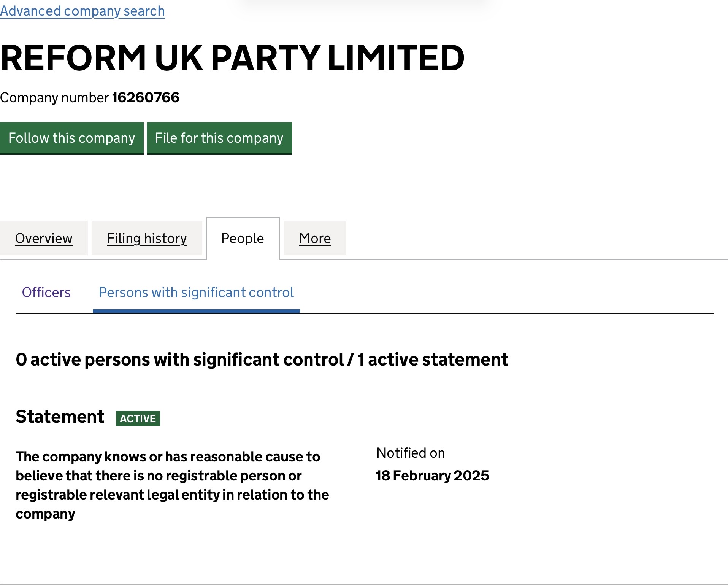The width and height of the screenshot is (728, 587).
Task: Switch to the Overview tab
Action: pos(44,238)
